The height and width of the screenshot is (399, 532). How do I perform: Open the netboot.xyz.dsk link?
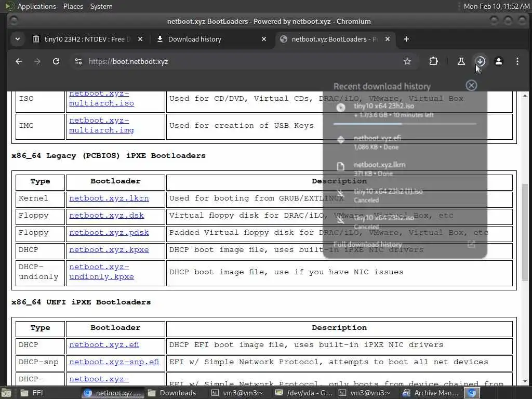pos(107,216)
